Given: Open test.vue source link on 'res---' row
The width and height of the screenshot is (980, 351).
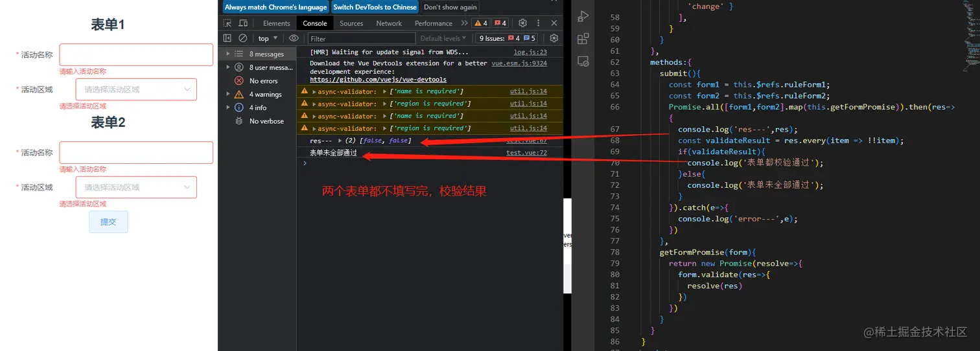Looking at the screenshot, I should 526,141.
